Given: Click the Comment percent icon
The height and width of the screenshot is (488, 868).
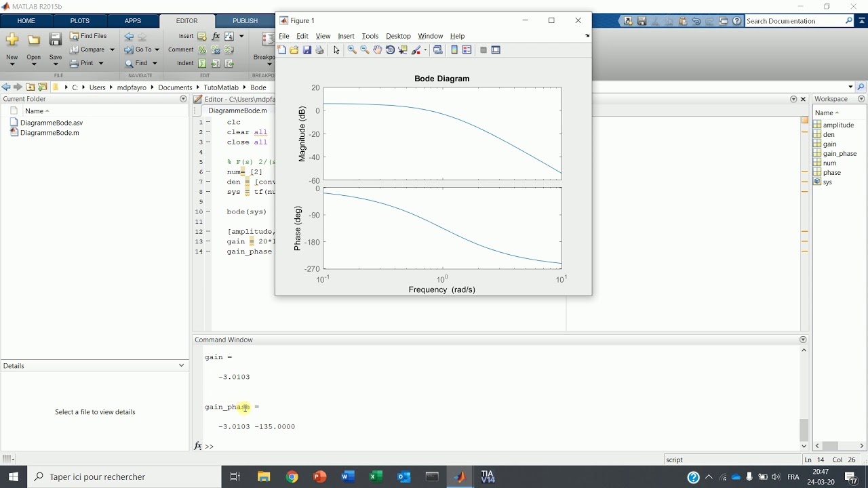Looking at the screenshot, I should (x=202, y=50).
